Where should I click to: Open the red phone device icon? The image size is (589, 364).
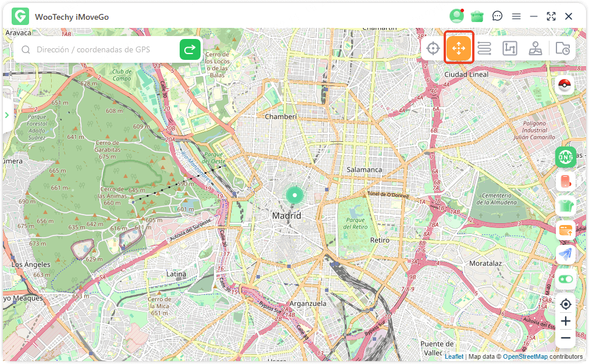[x=565, y=181]
